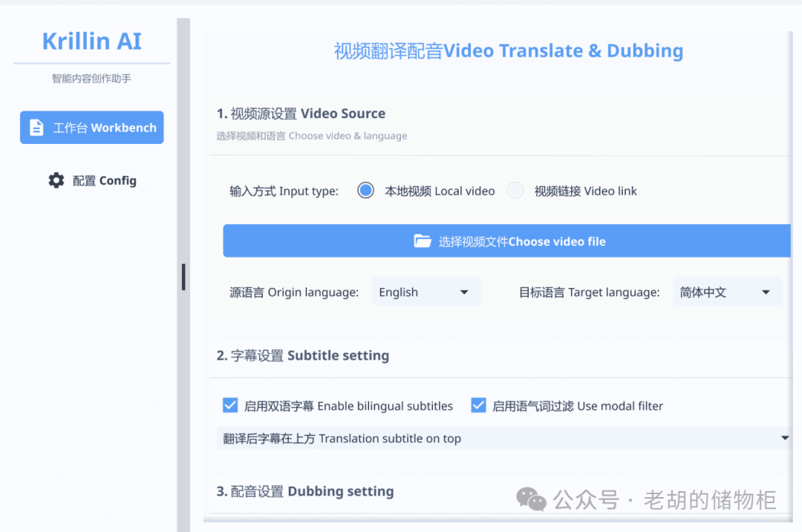
Task: Click the Config gear icon
Action: tap(56, 180)
